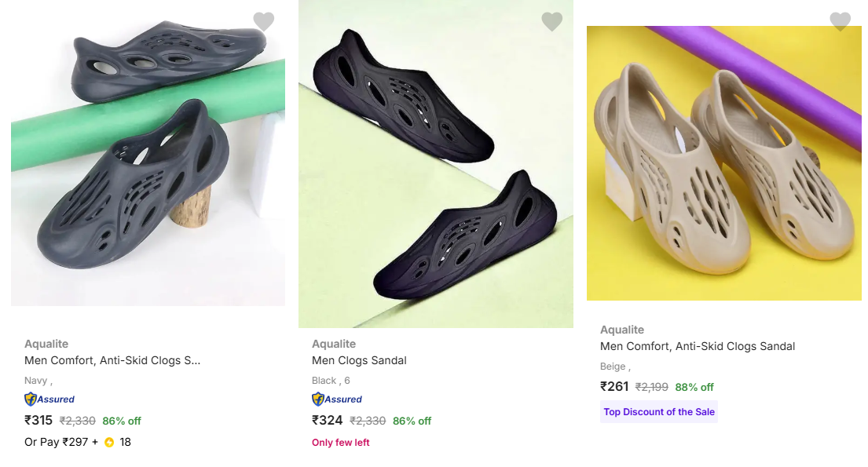
Task: Click the ₹261 price on Beige clogs
Action: click(x=614, y=386)
